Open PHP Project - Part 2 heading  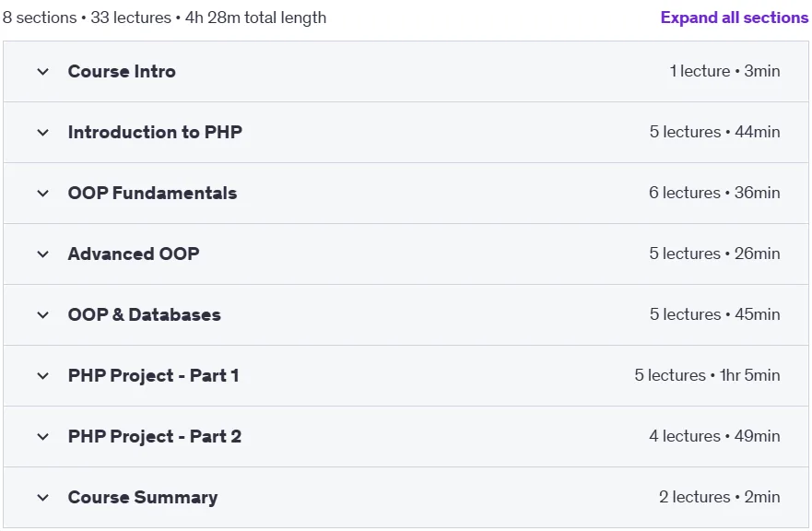[154, 437]
